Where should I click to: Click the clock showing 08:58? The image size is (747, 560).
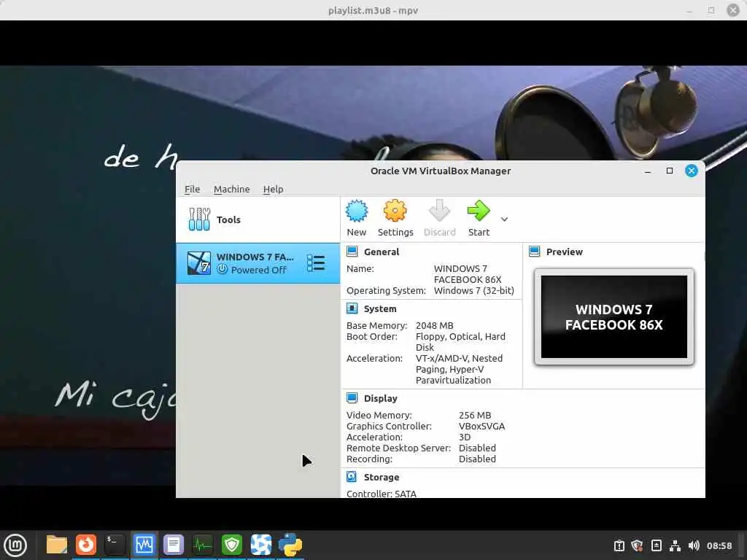tap(719, 545)
